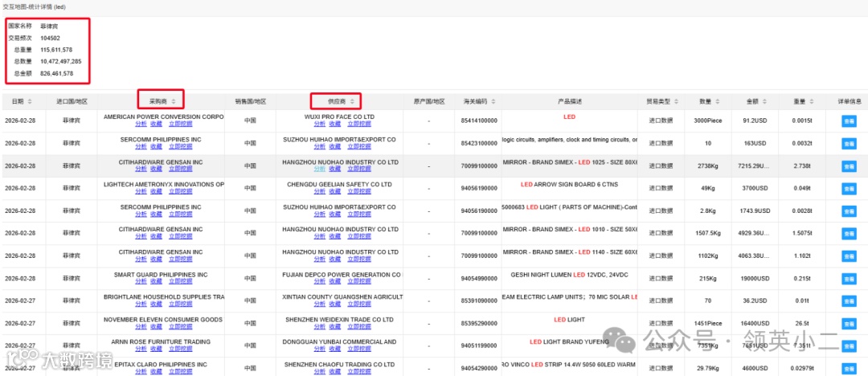The image size is (868, 376).
Task: Click 分析 under FUJIAN DEPCO POWER GENERATION
Action: pos(319,281)
